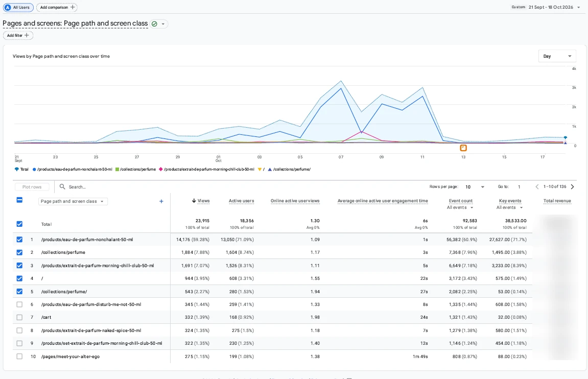This screenshot has width=588, height=379.
Task: Click the All Users segment chip
Action: 18,8
